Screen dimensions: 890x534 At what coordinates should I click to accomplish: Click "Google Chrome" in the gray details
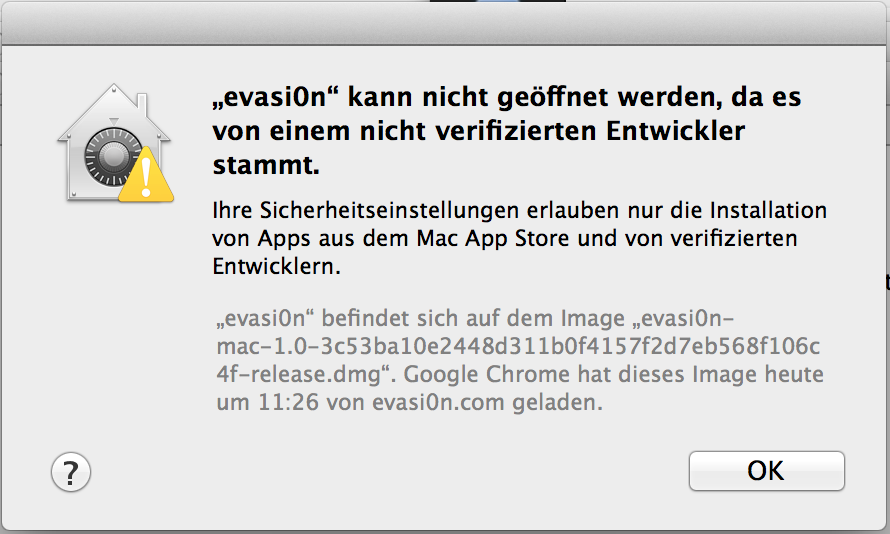pos(546,377)
